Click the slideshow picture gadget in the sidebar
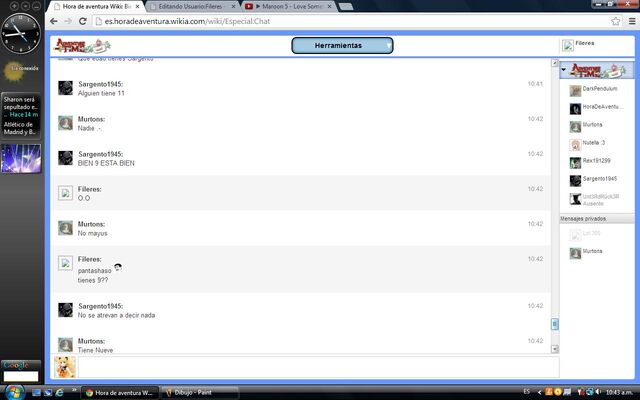640x400 pixels. pyautogui.click(x=21, y=158)
